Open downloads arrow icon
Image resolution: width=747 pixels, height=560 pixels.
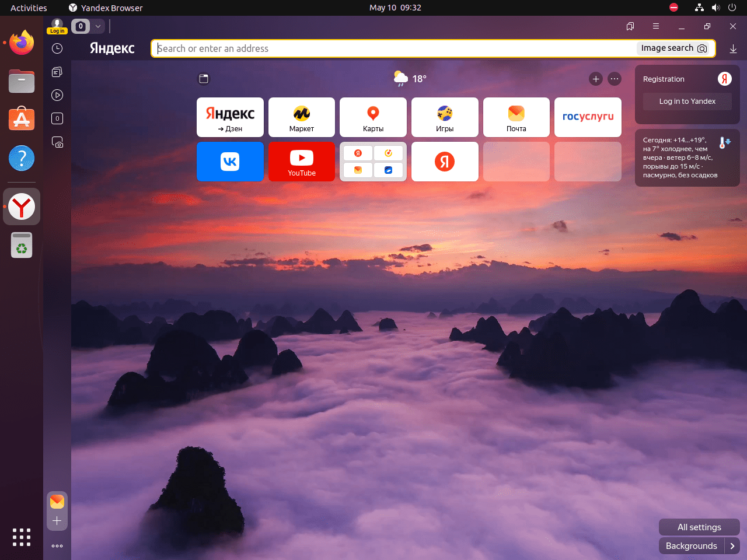(733, 49)
